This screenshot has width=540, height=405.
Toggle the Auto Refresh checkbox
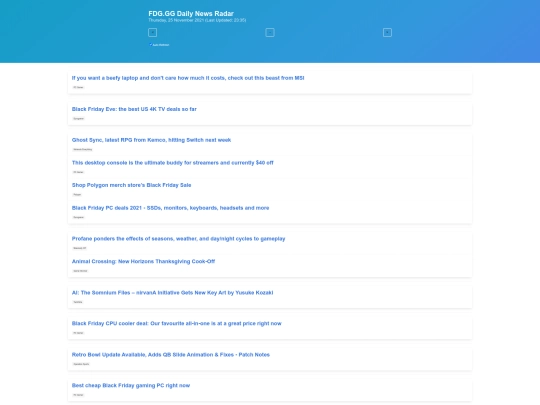(x=150, y=44)
